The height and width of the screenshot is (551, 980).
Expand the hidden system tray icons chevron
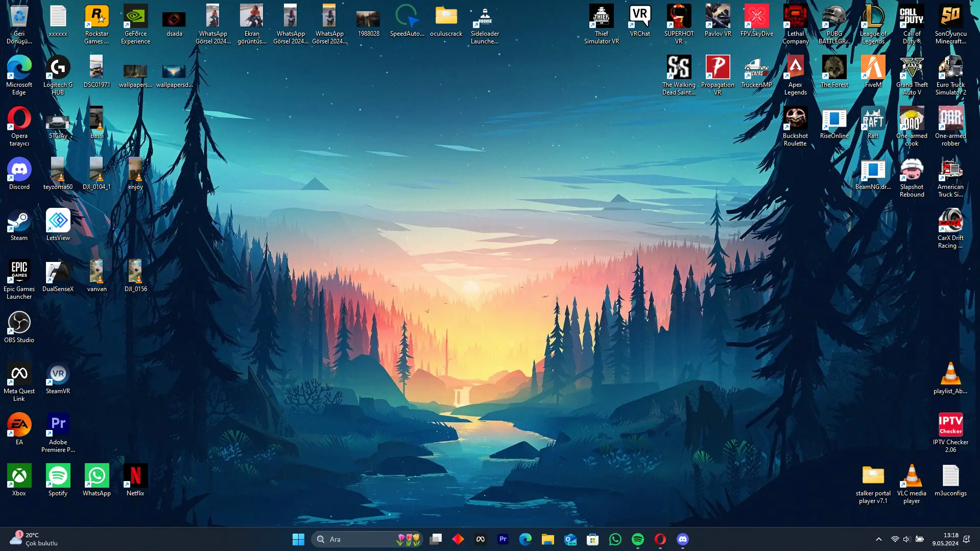click(x=878, y=539)
